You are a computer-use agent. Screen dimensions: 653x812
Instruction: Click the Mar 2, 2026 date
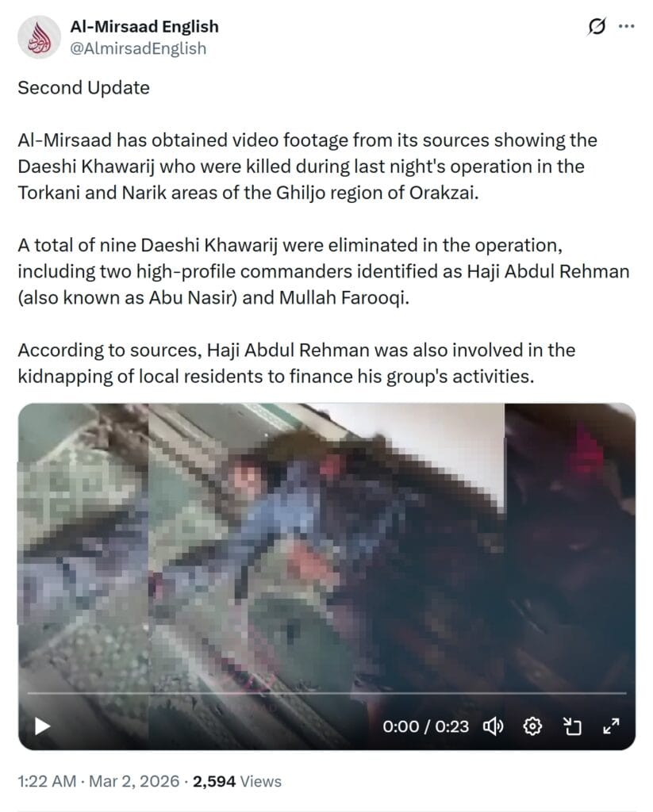(134, 781)
